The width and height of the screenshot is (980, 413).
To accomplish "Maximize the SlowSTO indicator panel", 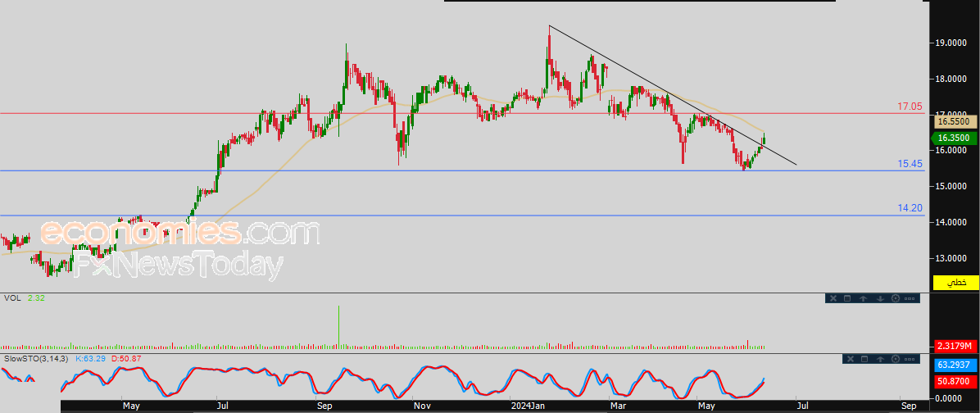I will coord(864,359).
